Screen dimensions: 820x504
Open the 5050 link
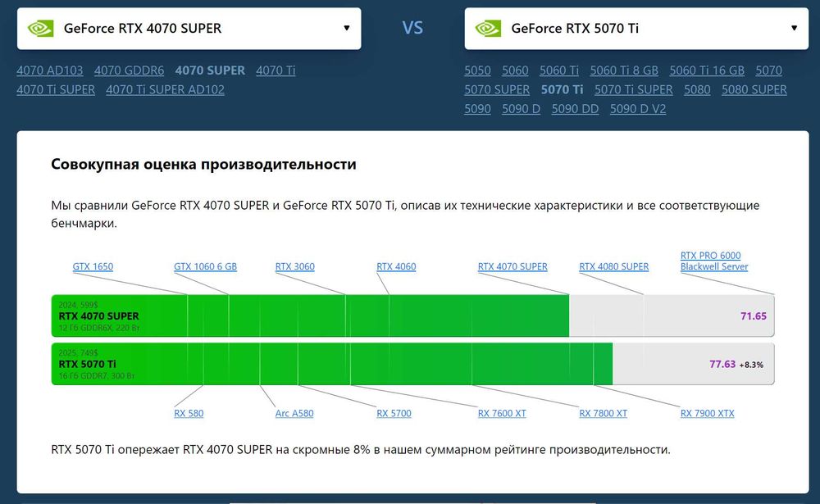477,70
